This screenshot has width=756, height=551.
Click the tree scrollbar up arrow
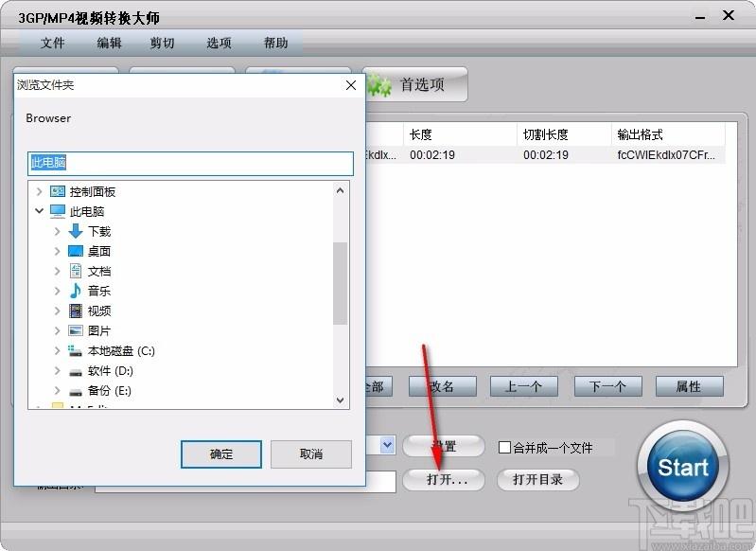tap(340, 190)
